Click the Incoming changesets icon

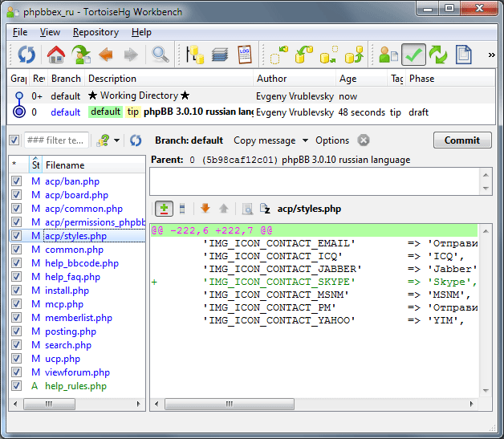pos(278,55)
